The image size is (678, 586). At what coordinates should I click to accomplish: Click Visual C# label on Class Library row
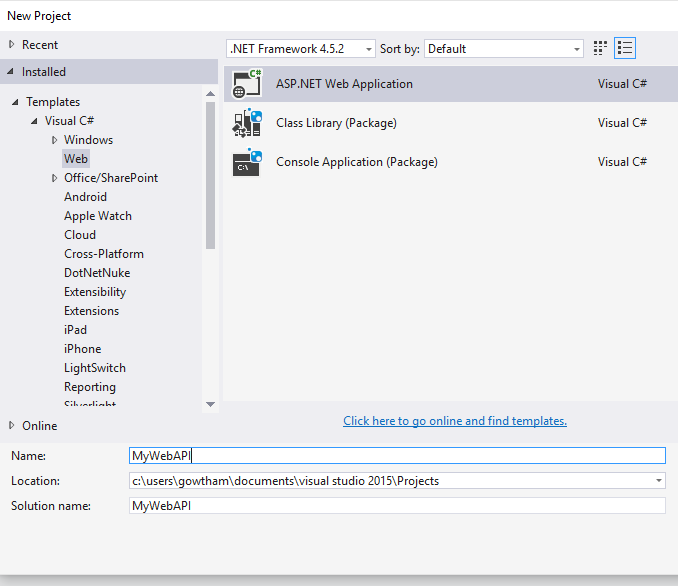tap(622, 123)
